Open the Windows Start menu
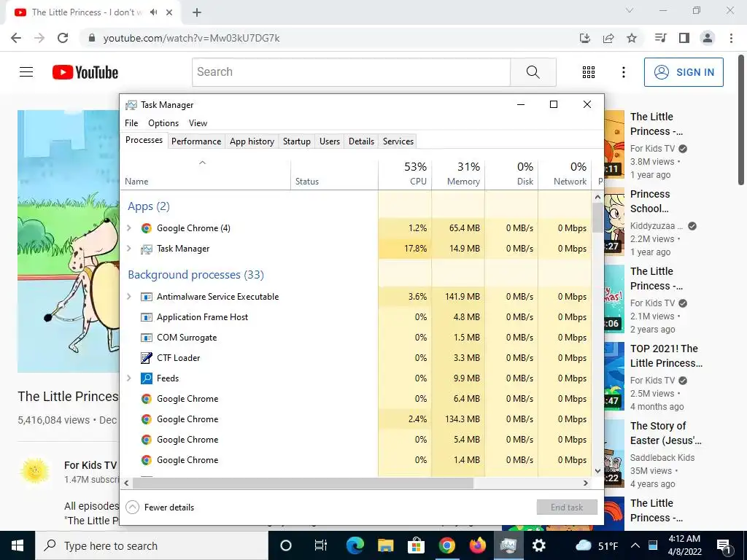The image size is (747, 560). [x=18, y=545]
